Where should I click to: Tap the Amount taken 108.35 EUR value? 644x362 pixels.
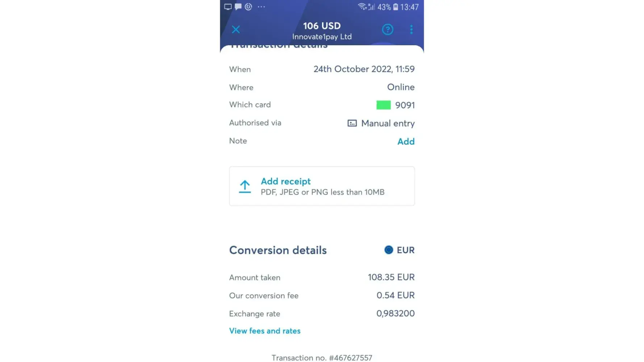click(x=391, y=277)
